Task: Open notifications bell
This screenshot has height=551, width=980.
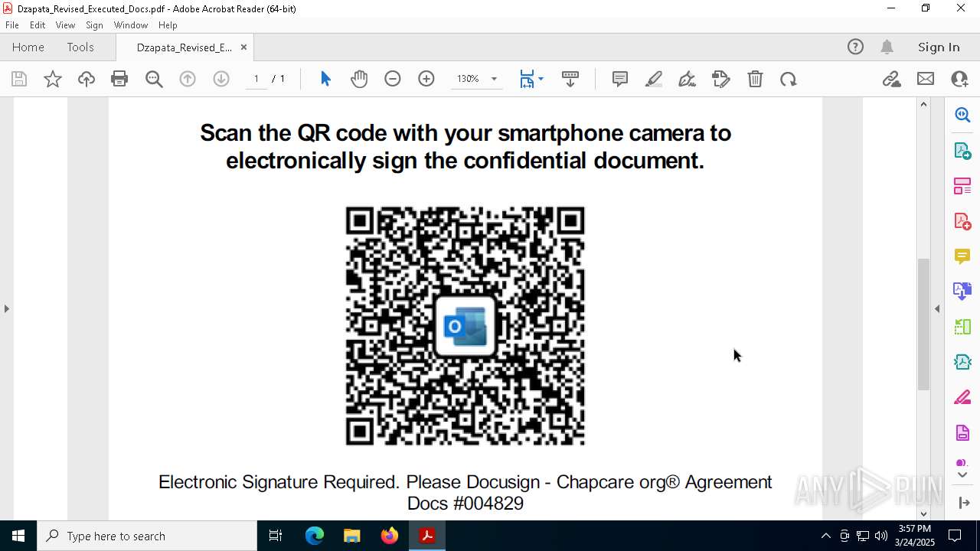Action: pyautogui.click(x=887, y=47)
